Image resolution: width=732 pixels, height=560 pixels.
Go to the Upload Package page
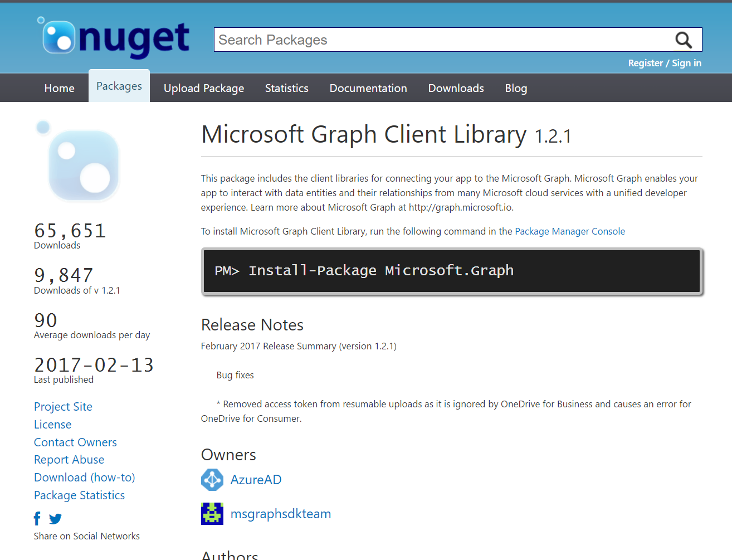[204, 88]
